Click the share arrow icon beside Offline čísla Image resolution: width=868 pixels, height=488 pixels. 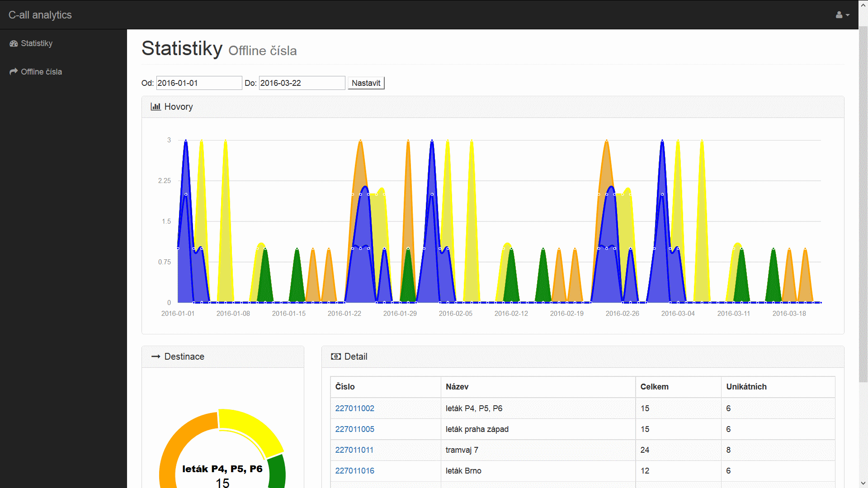pyautogui.click(x=14, y=72)
